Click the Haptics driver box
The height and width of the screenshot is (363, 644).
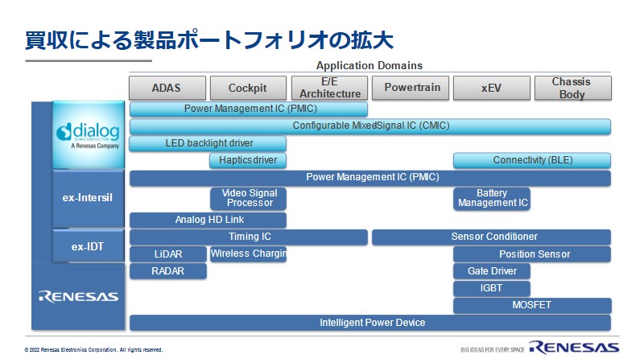(248, 160)
